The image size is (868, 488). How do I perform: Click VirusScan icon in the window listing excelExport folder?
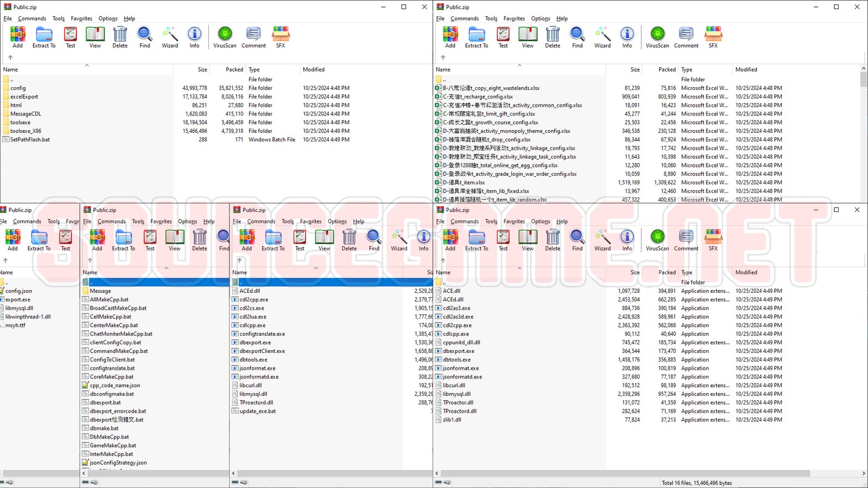point(225,37)
